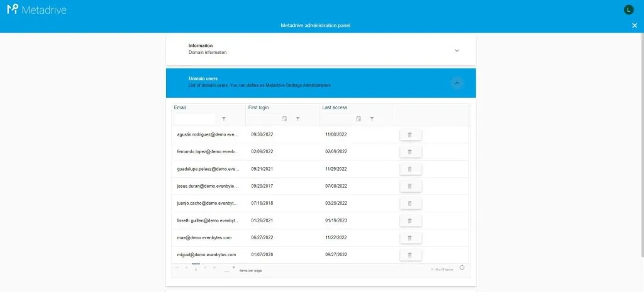Open the Email column filter funnel
Screen dimensions: 644x292
tap(224, 119)
